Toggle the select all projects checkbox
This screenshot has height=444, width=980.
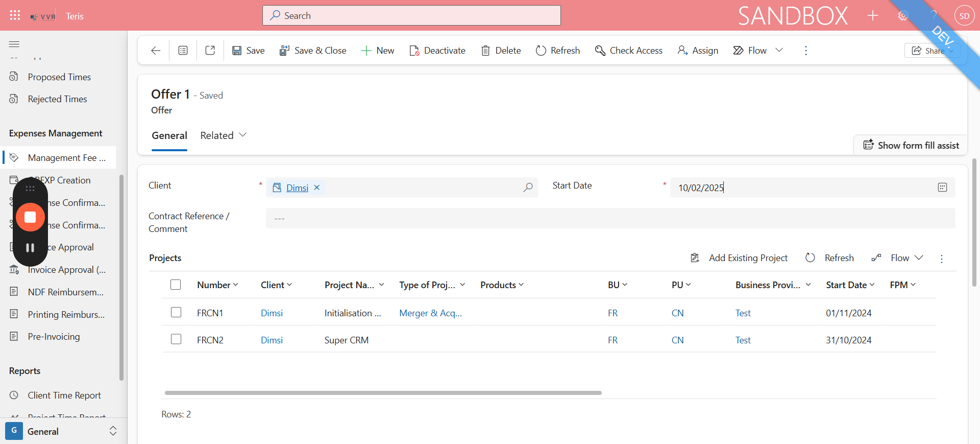tap(176, 285)
